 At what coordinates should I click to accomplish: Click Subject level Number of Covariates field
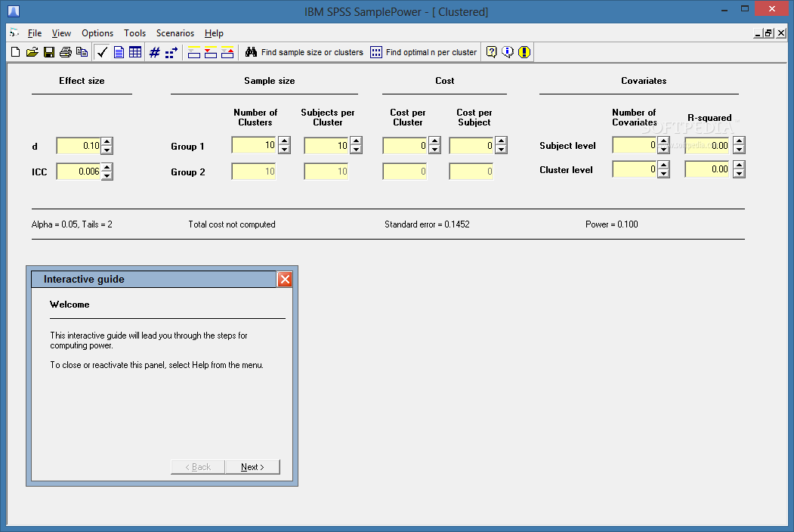coord(635,145)
